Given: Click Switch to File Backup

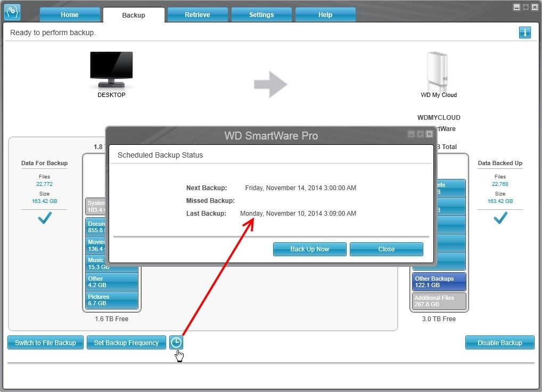Looking at the screenshot, I should 45,342.
